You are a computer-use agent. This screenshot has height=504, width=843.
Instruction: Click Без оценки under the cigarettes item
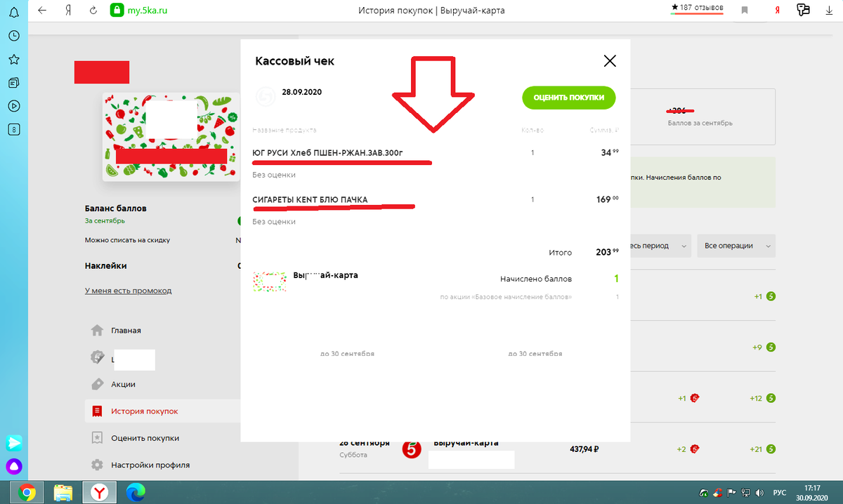pos(274,222)
